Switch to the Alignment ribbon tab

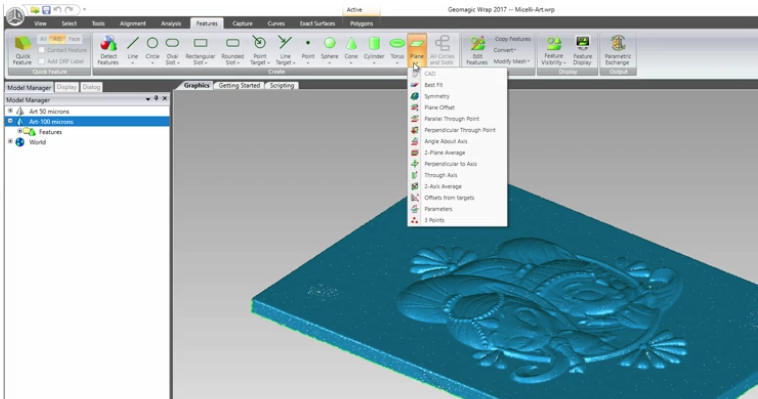coord(132,23)
